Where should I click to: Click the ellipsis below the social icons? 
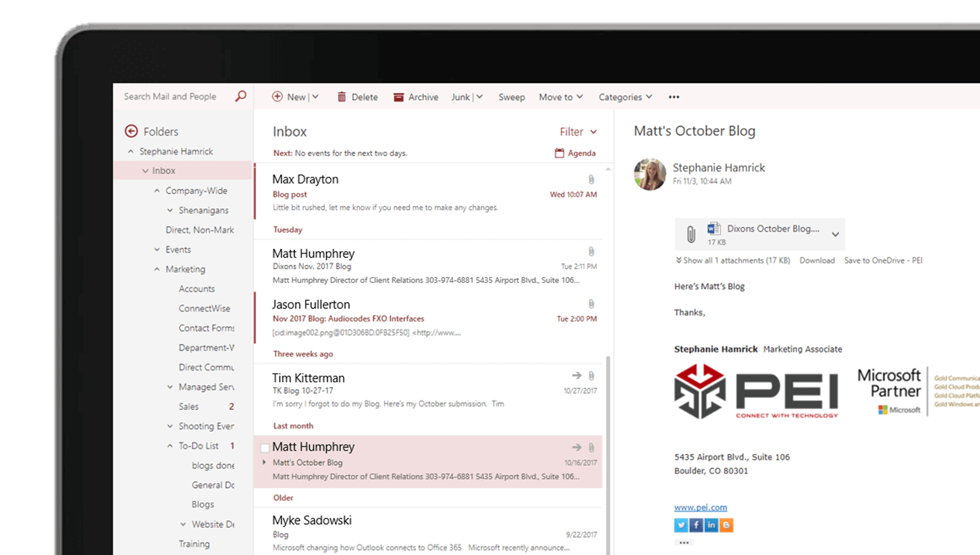pos(684,543)
